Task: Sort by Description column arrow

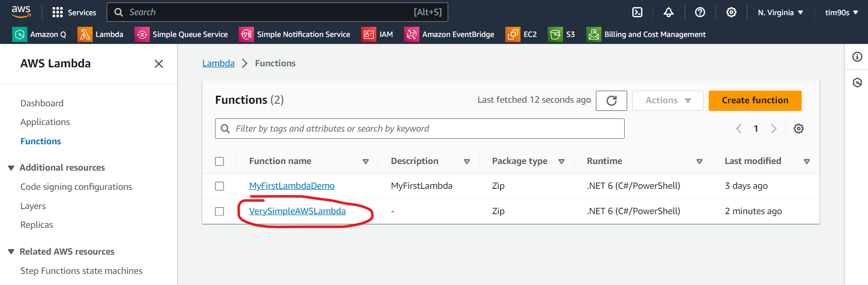Action: pos(467,161)
